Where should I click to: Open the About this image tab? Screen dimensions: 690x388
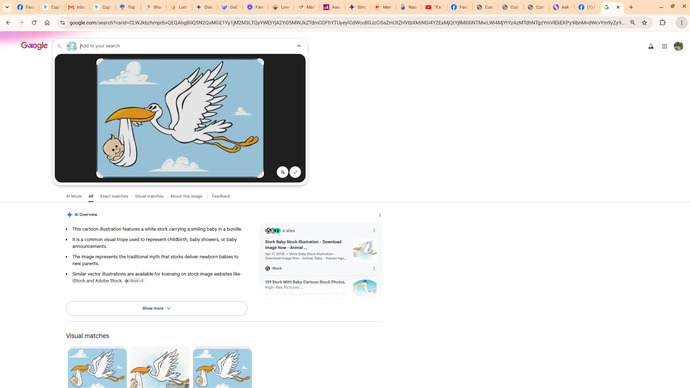tap(186, 196)
